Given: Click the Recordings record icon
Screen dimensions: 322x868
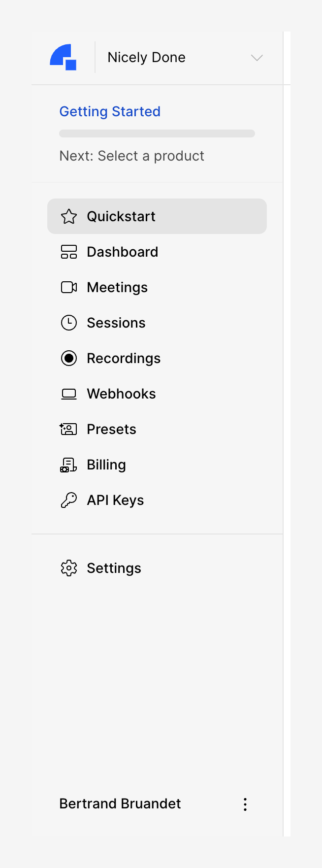Looking at the screenshot, I should (69, 358).
